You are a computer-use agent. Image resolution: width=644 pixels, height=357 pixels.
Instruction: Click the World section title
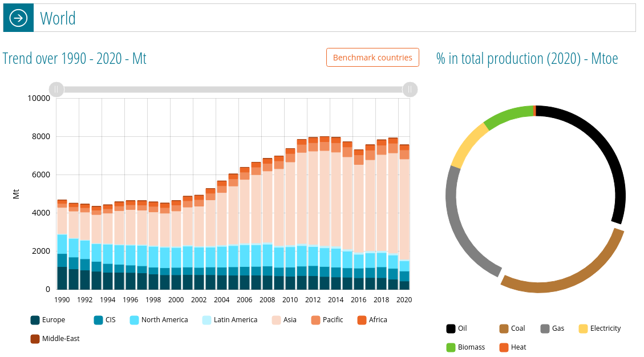(x=58, y=18)
